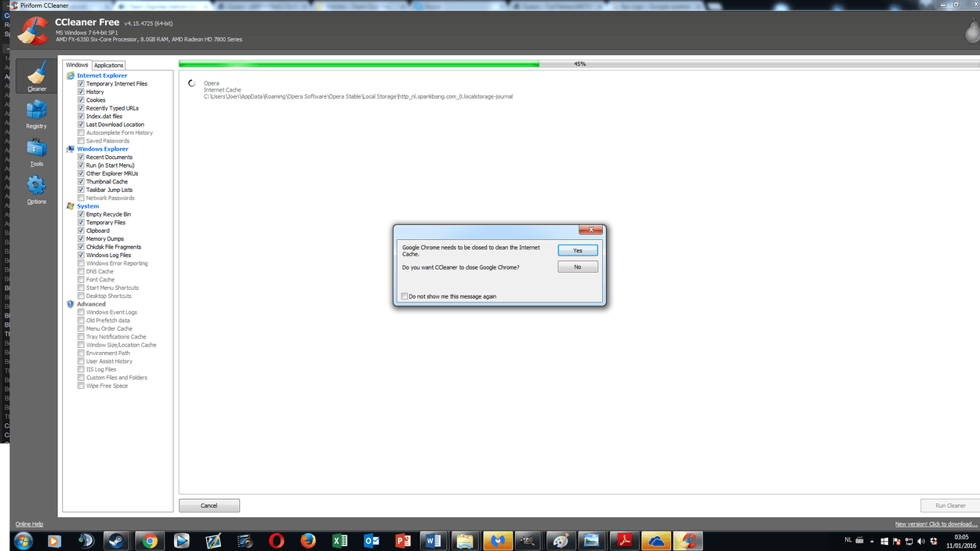Uncheck Empty Recycle Bin checkbox
This screenshot has width=980, height=551.
pyautogui.click(x=81, y=214)
